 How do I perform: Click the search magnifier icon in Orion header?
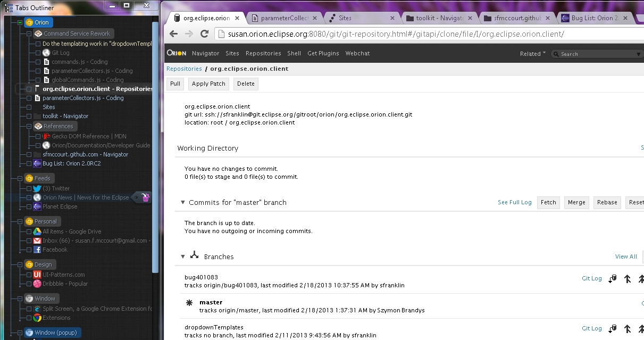[556, 54]
